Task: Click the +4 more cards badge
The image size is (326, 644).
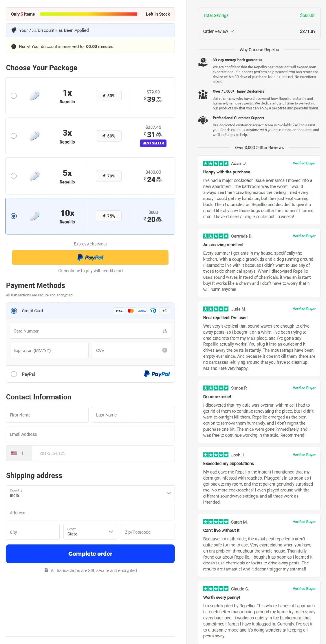Action: 164,311
